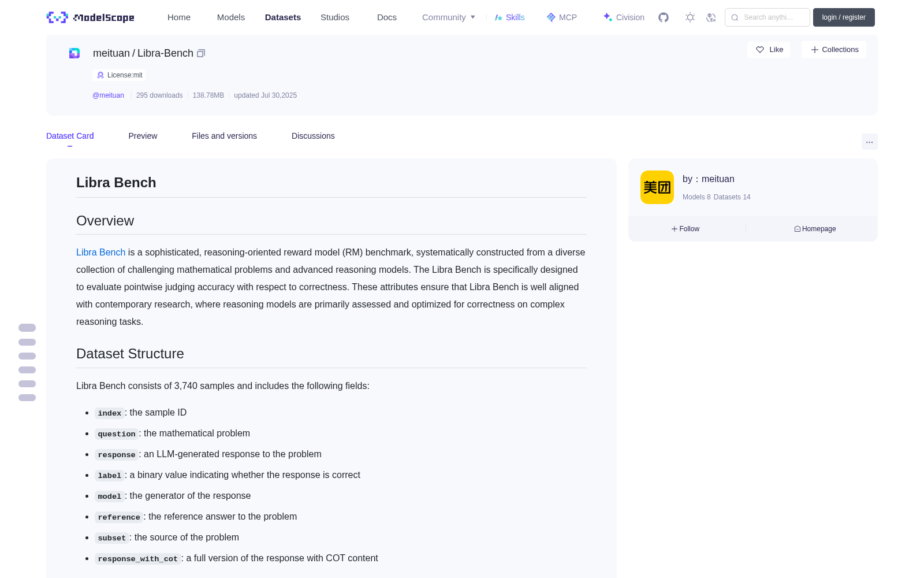The height and width of the screenshot is (578, 924).
Task: Switch to the Dataset Card tab
Action: [70, 136]
